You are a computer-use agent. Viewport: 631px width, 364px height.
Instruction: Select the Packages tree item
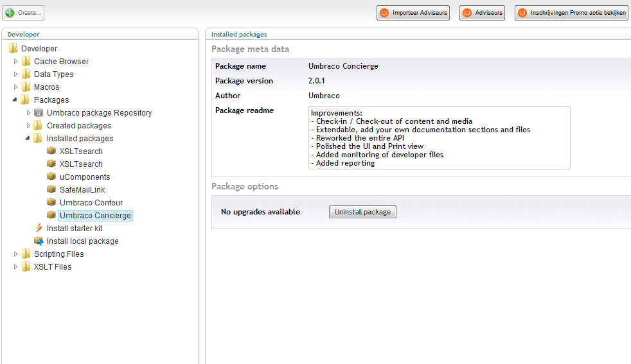51,100
